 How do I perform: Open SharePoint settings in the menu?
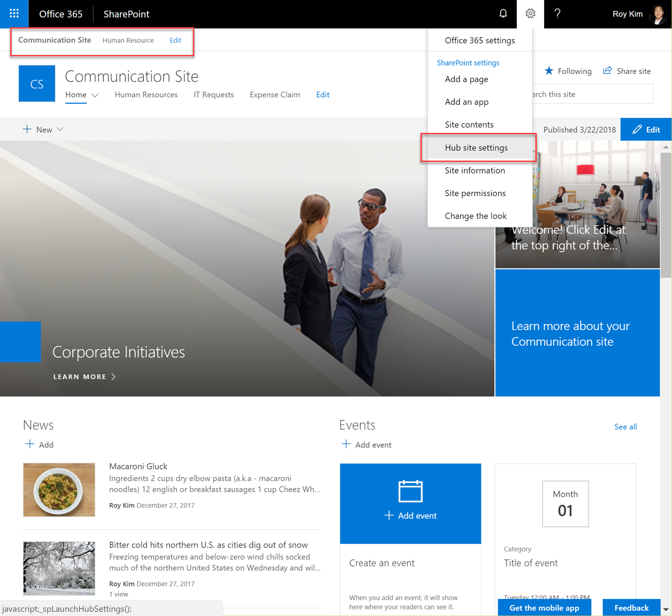tap(468, 63)
